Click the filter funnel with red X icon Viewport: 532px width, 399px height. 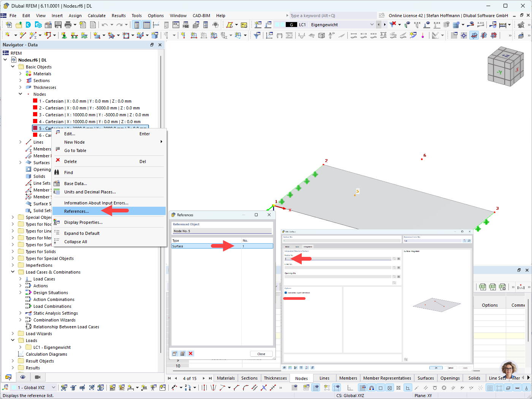point(393,25)
